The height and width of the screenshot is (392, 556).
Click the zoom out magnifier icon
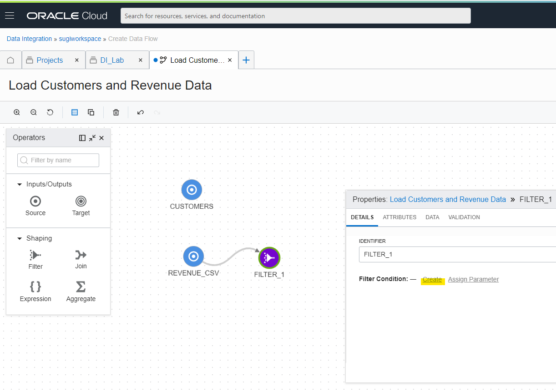[34, 112]
